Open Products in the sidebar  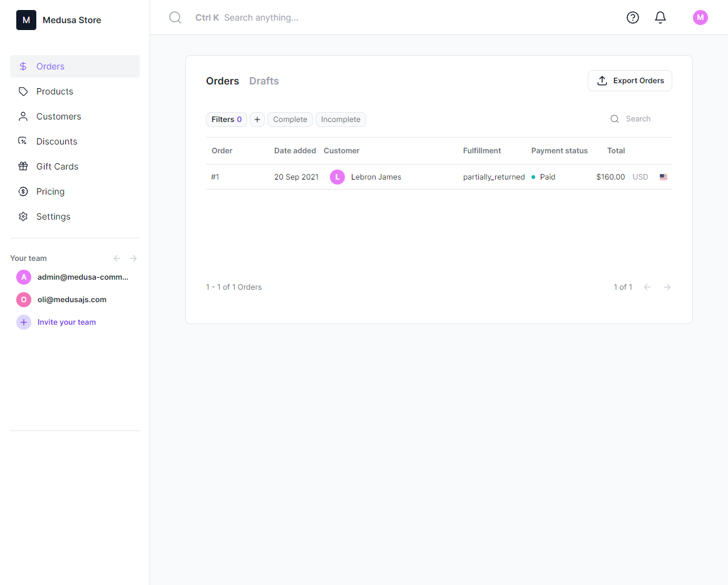pyautogui.click(x=54, y=91)
